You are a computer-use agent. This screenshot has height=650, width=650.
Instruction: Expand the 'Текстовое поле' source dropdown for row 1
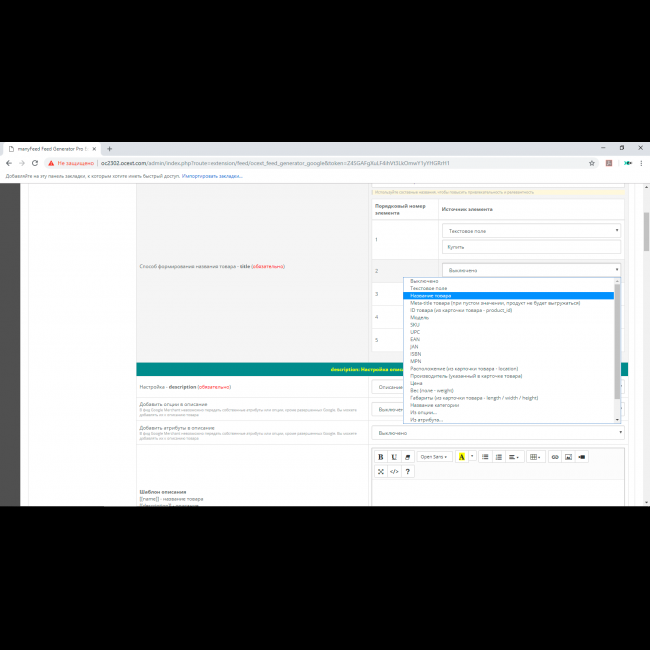tap(531, 230)
